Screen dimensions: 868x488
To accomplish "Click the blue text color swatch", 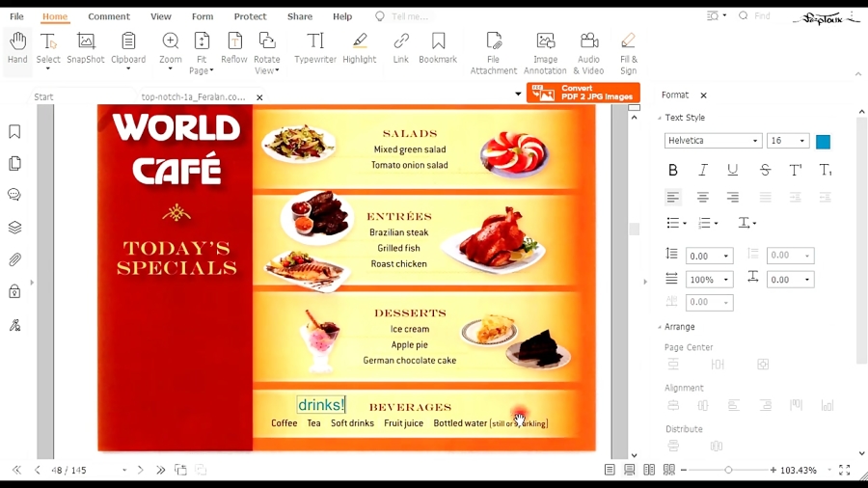I will pyautogui.click(x=823, y=142).
